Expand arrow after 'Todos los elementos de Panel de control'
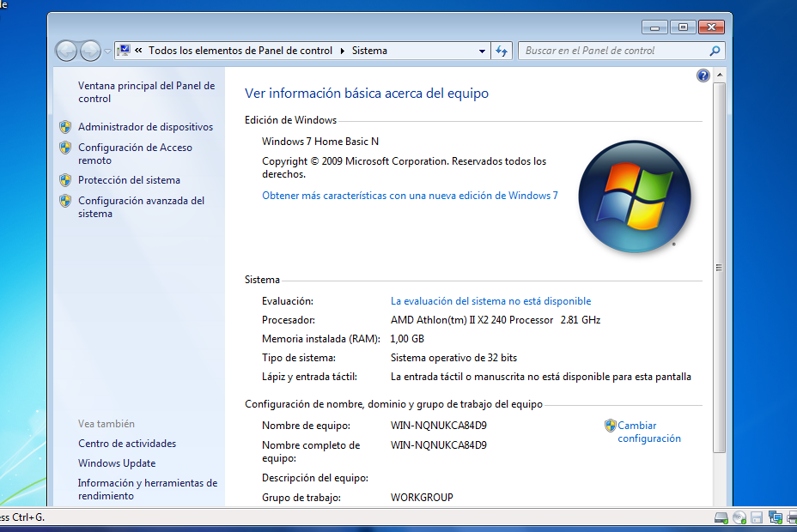The height and width of the screenshot is (532, 797). click(342, 51)
